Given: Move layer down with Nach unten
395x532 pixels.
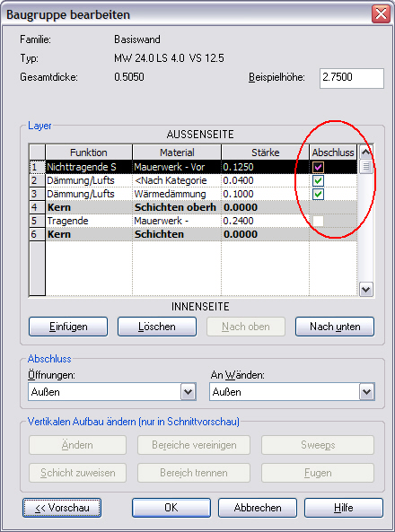Looking at the screenshot, I should click(335, 327).
